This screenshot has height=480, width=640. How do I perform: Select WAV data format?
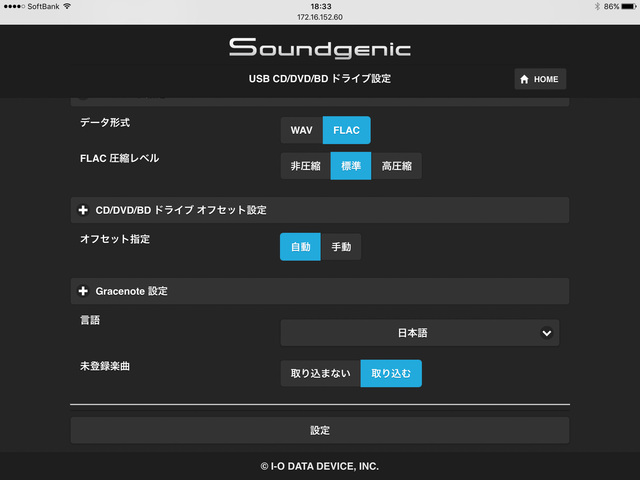(x=301, y=131)
